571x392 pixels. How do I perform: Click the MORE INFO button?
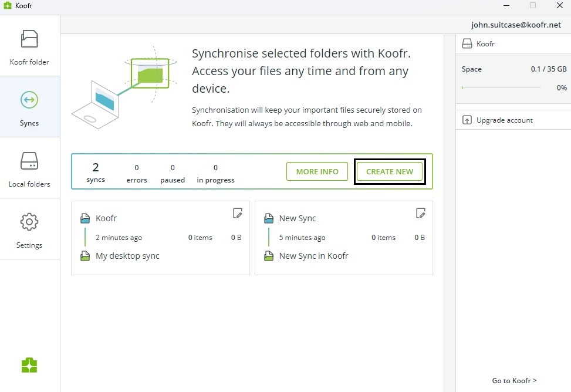[317, 171]
